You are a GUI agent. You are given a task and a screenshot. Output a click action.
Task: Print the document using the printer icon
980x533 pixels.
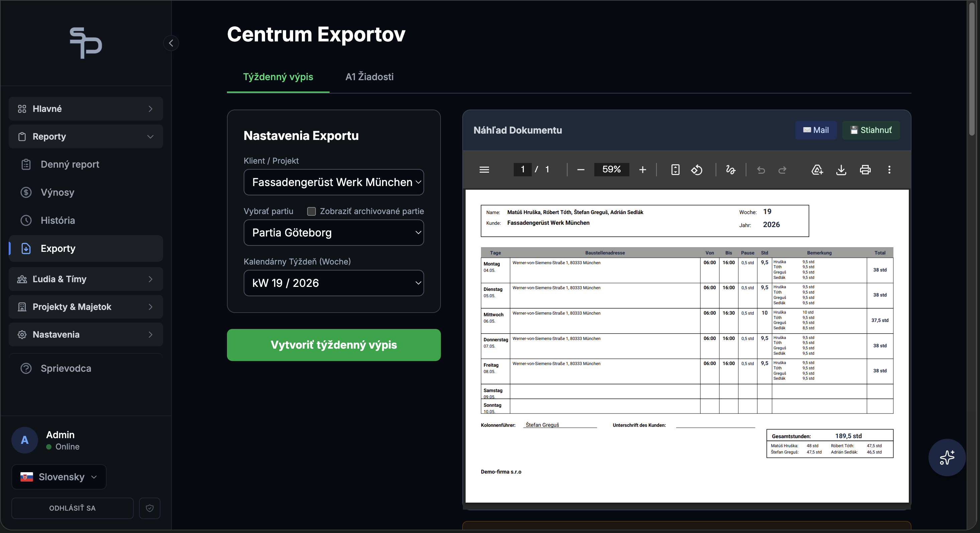tap(865, 170)
